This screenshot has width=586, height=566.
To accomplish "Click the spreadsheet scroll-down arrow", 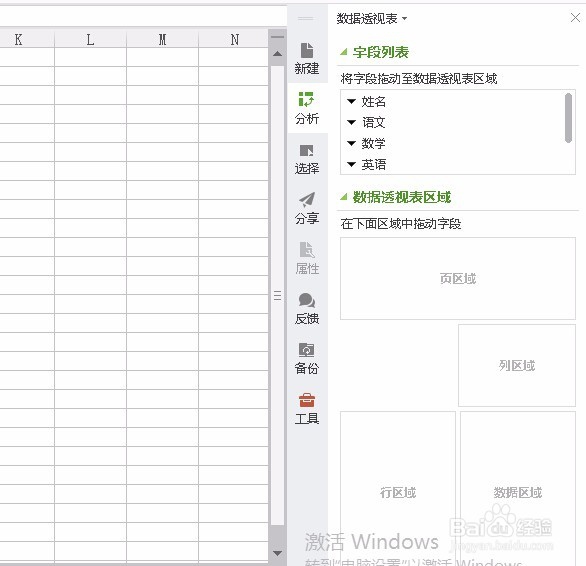I will (x=277, y=553).
